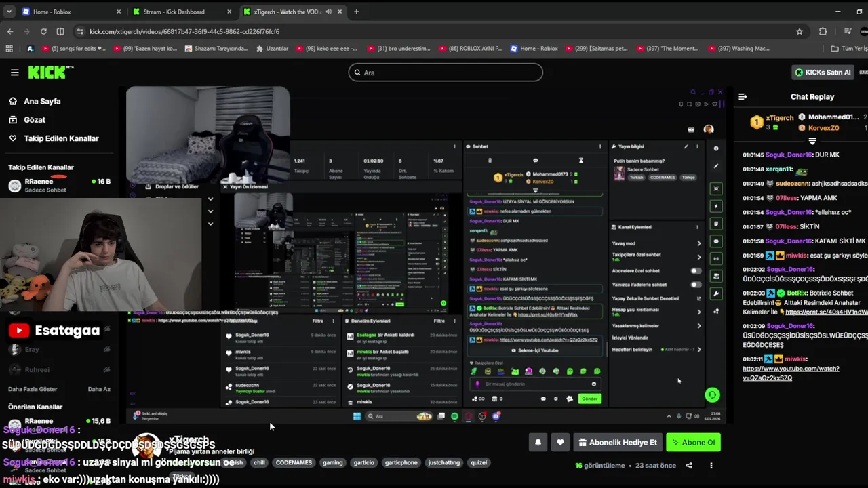The height and width of the screenshot is (488, 868).
Task: Toggle Abonelere özel sohbet in streamed dashboard
Action: [x=695, y=270]
